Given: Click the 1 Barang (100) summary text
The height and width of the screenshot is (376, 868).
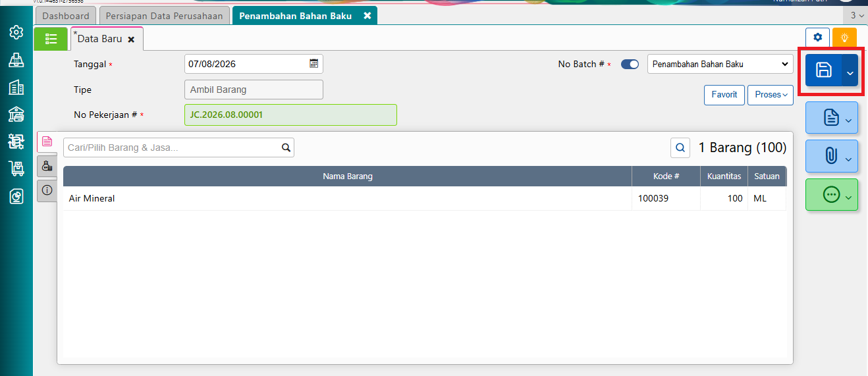Looking at the screenshot, I should tap(742, 148).
